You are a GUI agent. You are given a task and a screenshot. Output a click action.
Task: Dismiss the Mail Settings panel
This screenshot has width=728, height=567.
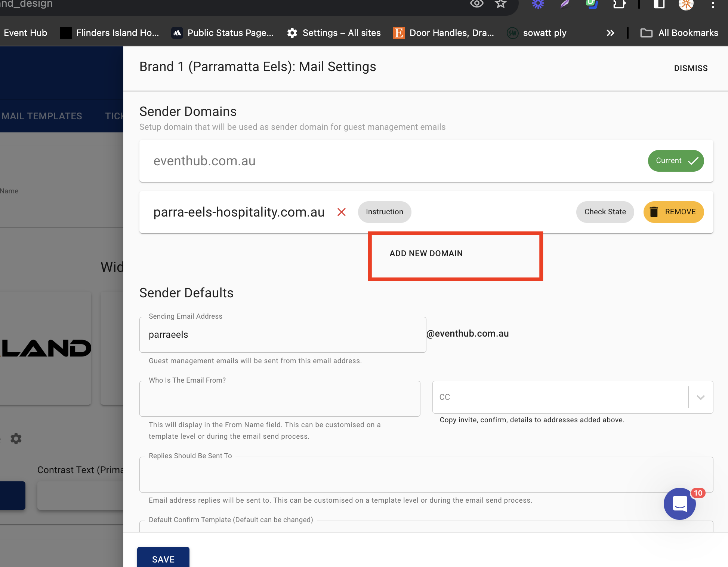pos(691,68)
